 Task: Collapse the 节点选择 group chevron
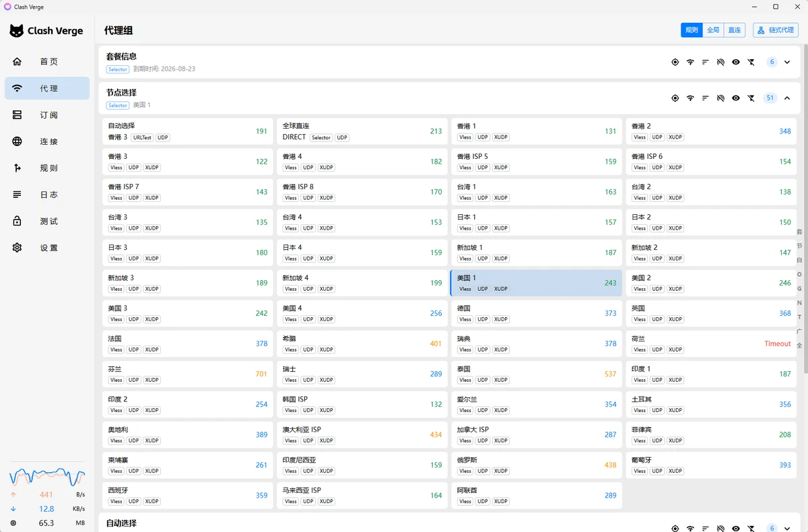(x=787, y=98)
